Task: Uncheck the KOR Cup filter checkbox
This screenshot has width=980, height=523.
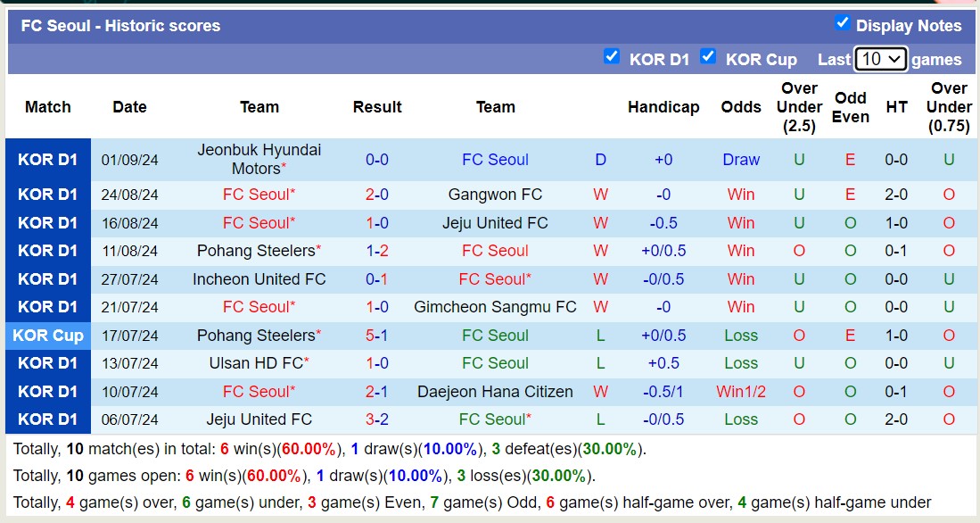Action: pos(708,57)
